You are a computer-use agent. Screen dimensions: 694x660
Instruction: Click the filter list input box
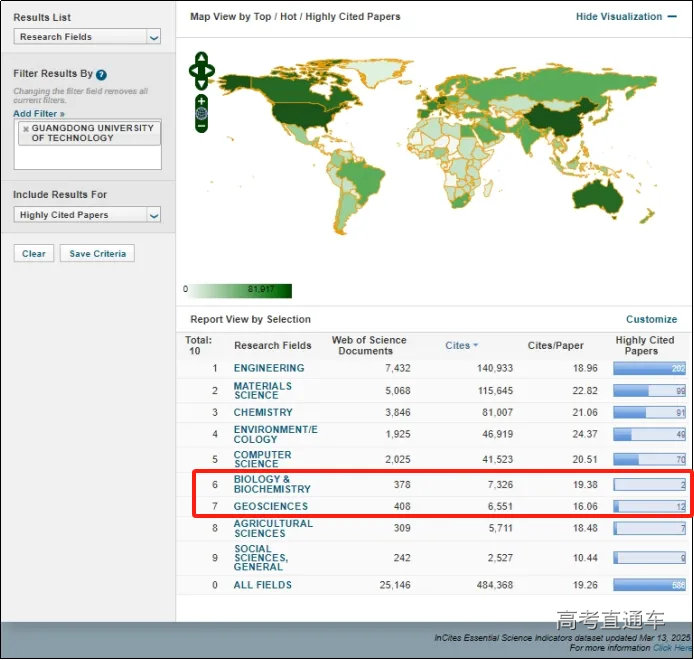click(x=88, y=158)
